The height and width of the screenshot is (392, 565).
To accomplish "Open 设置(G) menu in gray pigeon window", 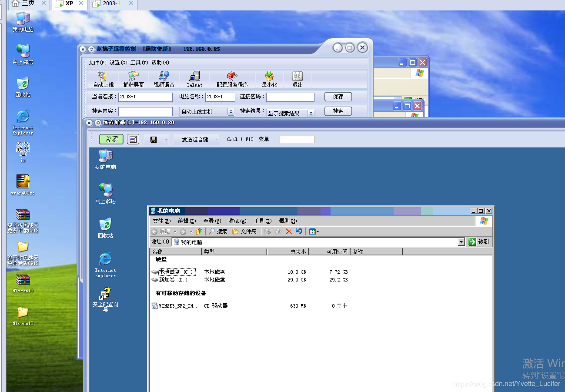I will 118,63.
